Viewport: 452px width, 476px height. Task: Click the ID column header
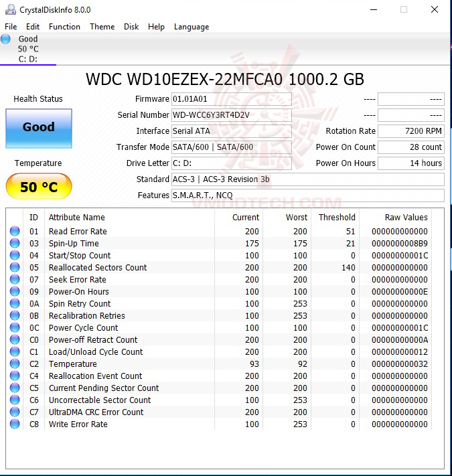click(x=33, y=218)
